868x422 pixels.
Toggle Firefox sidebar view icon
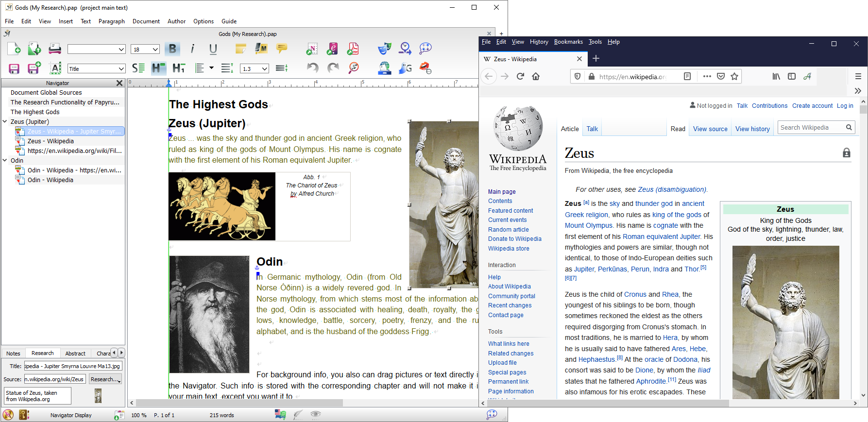click(x=792, y=76)
